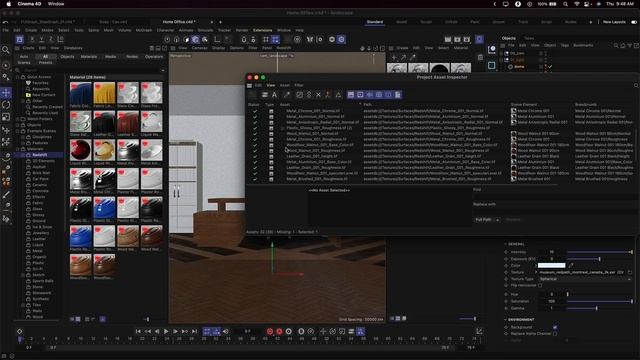This screenshot has height=360, width=640.
Task: Click the macOS Spotlight search icon
Action: pyautogui.click(x=565, y=4)
